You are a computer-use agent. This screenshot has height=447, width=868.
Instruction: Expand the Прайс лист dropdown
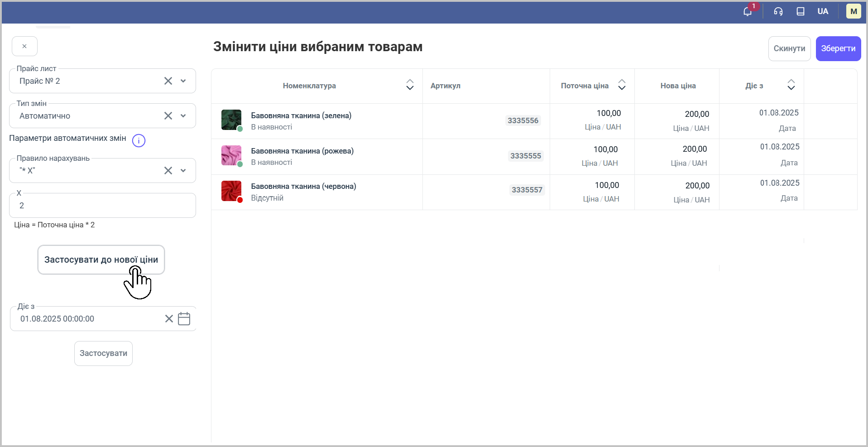point(183,81)
